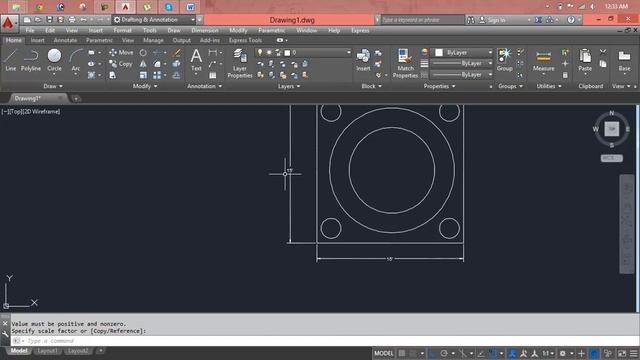Open the Text annotation tool
Image resolution: width=640 pixels, height=360 pixels.
coord(196,60)
